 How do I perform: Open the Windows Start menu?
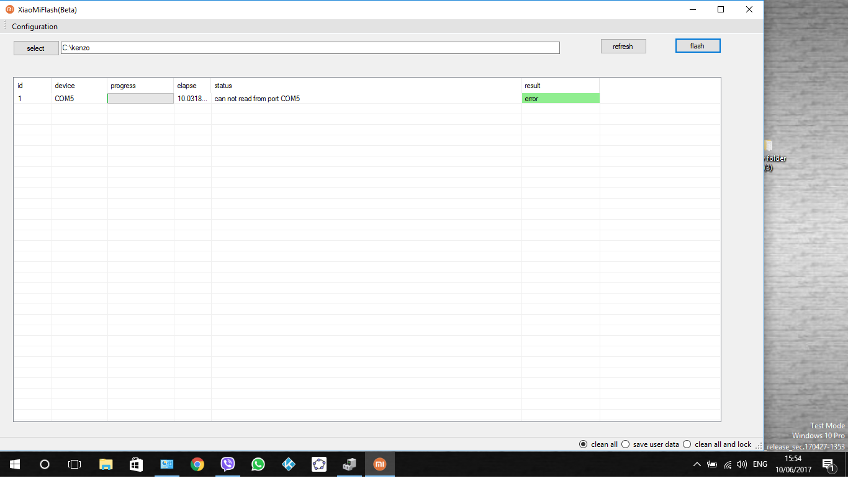[x=15, y=464]
